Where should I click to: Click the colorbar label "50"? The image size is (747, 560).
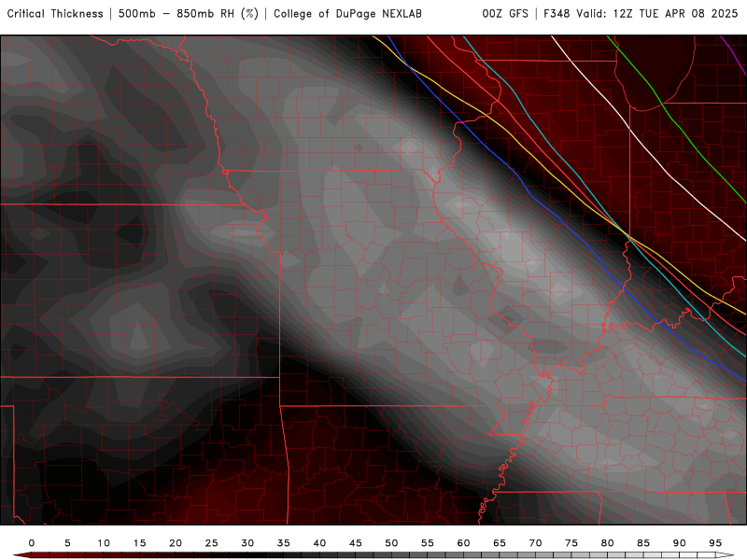click(391, 543)
